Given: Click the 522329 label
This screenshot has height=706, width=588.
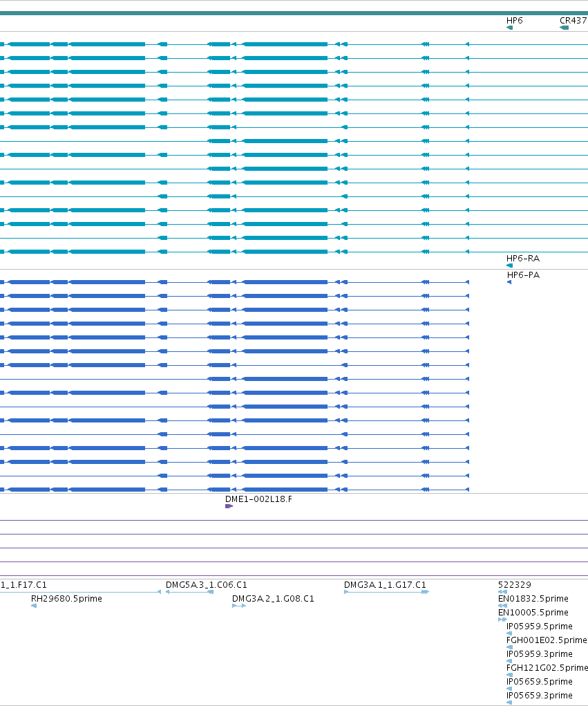Looking at the screenshot, I should tap(515, 585).
